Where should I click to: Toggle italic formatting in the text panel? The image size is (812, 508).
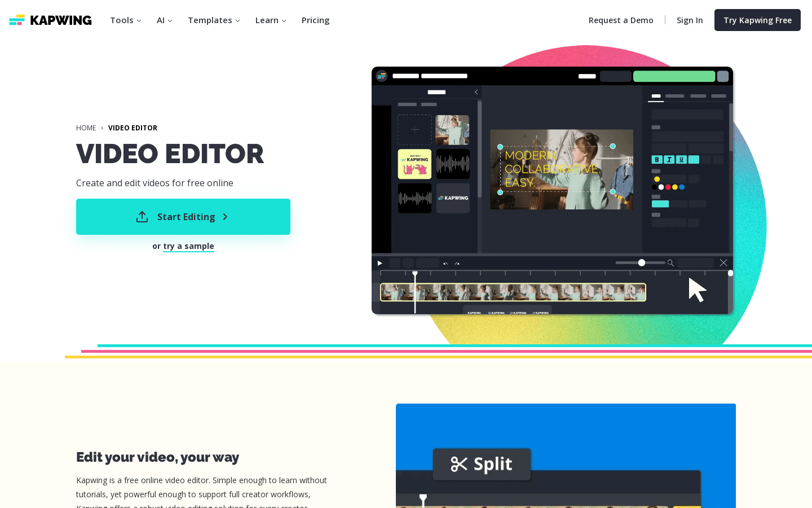pyautogui.click(x=669, y=159)
